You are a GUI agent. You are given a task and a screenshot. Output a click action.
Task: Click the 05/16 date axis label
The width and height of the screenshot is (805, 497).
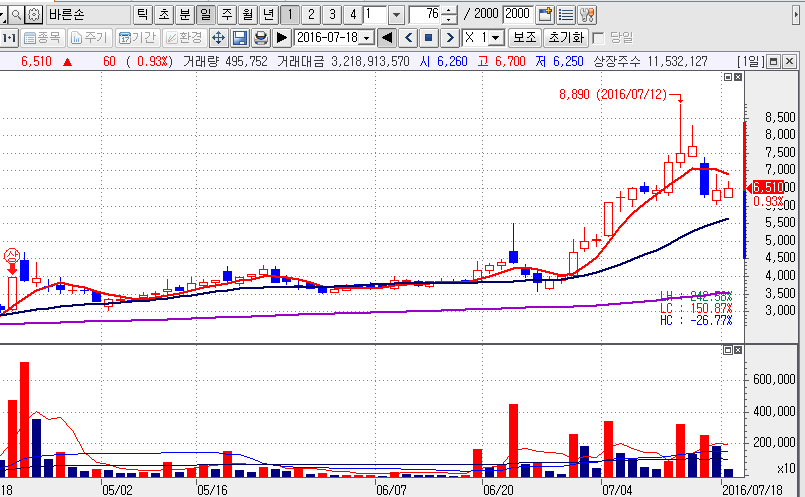212,490
